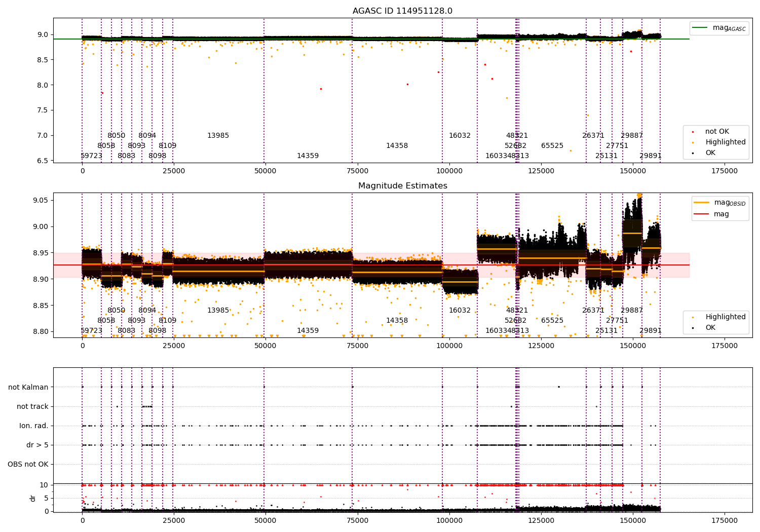Click 'OK' in the top panel lower legend
The height and width of the screenshot is (532, 760).
point(710,153)
